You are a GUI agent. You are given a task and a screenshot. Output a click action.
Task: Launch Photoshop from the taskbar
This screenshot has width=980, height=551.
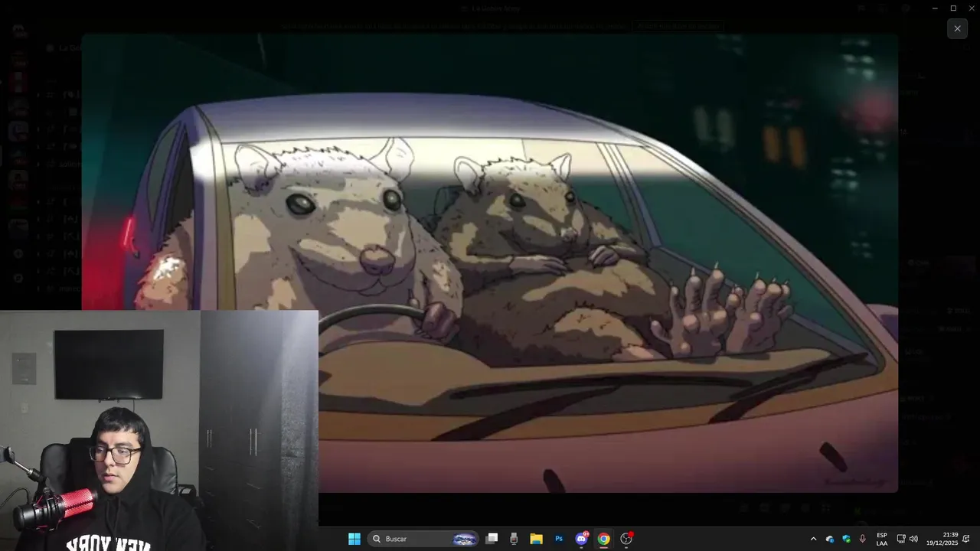click(x=559, y=539)
